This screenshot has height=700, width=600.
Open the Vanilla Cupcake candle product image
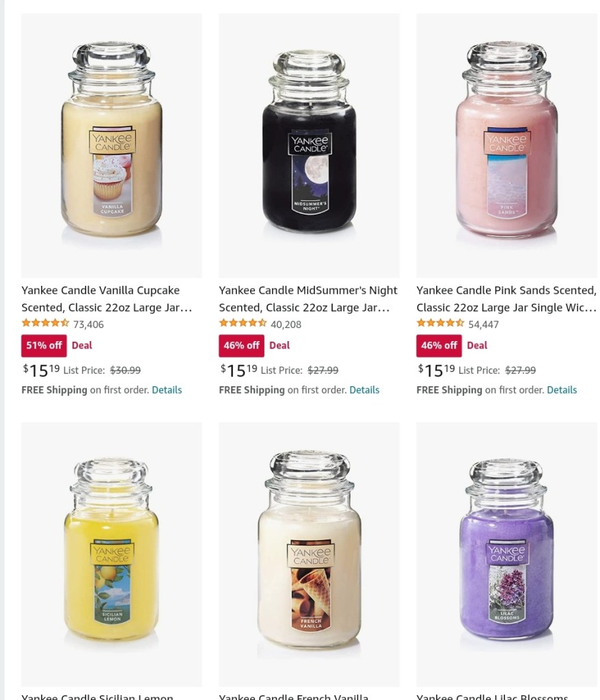pyautogui.click(x=111, y=146)
